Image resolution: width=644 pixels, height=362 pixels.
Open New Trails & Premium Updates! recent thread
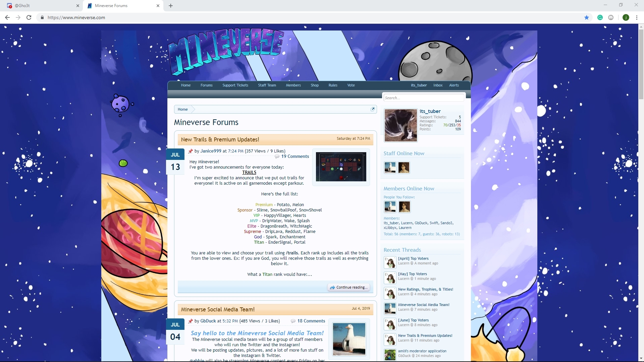(425, 336)
